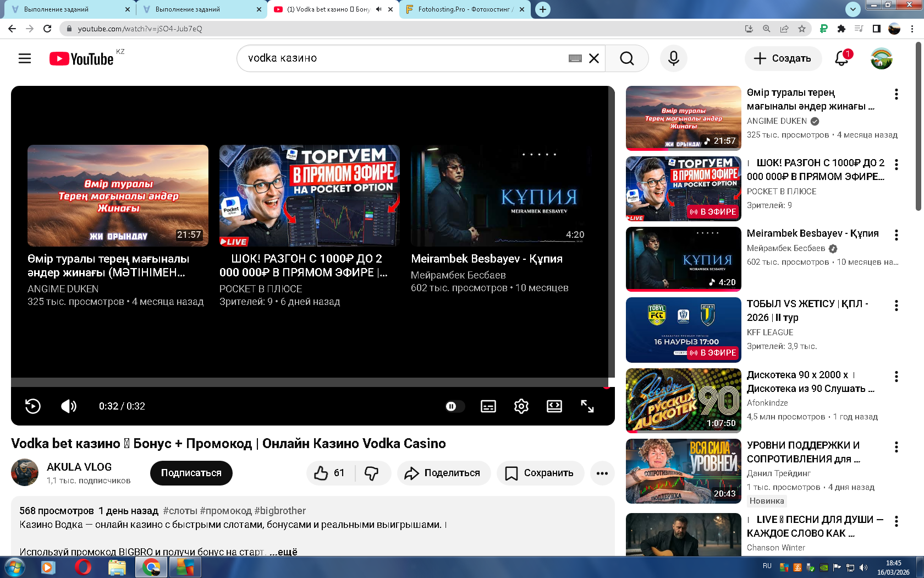
Task: Subscribe to AKULA VLOG with Подписаться
Action: (191, 473)
